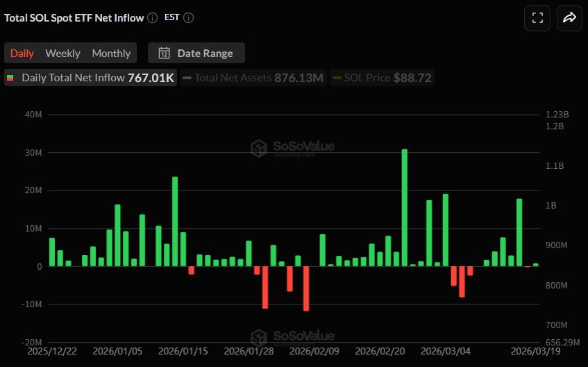Switch to the Weekly tab

63,53
